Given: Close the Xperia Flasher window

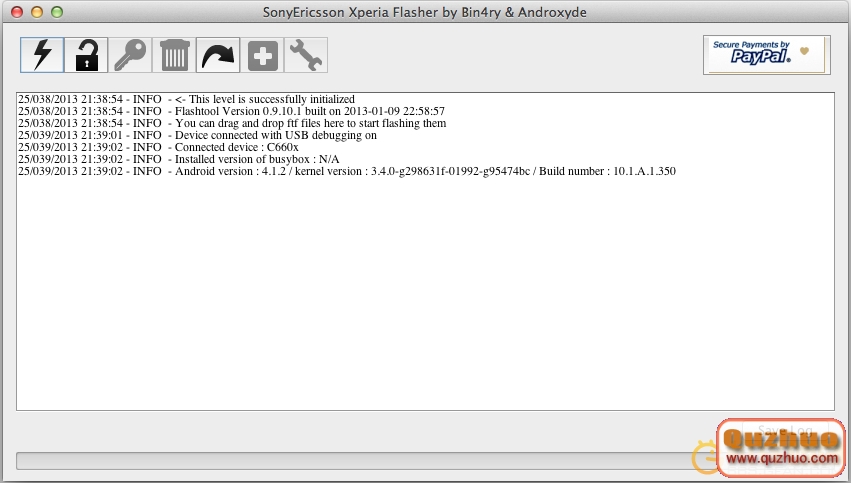Looking at the screenshot, I should (17, 12).
